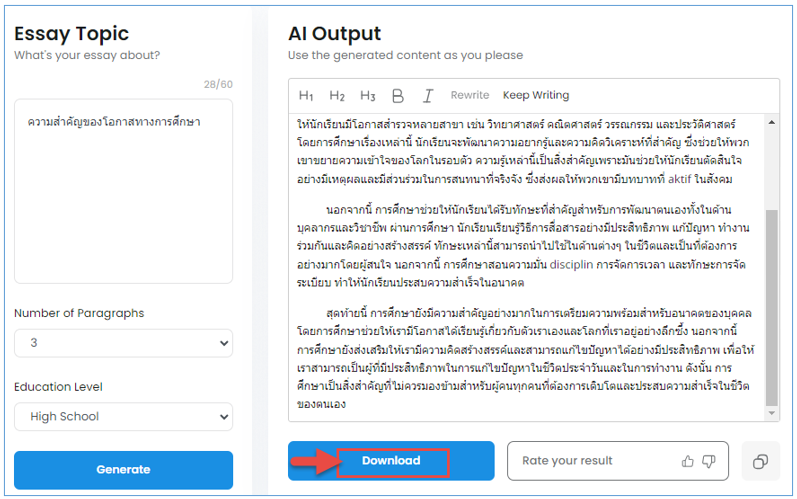797x499 pixels.
Task: Click Rewrite in editor toolbar
Action: pos(470,95)
